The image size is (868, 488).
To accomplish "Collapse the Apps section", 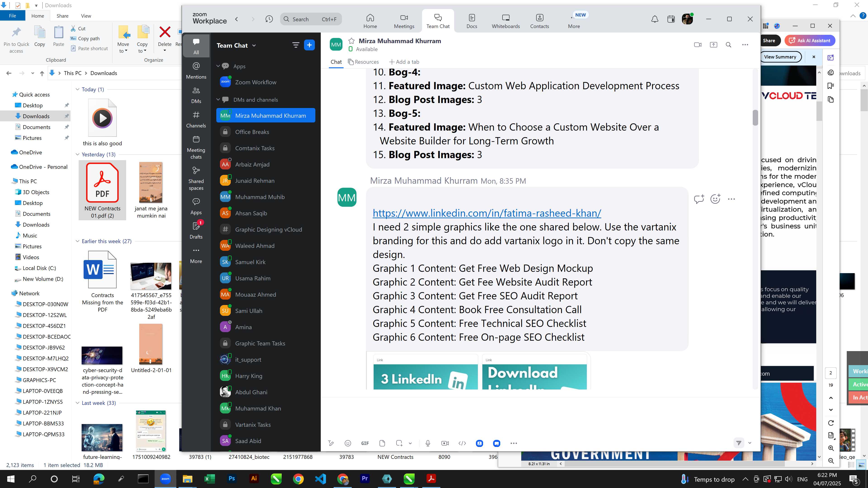I will (218, 66).
